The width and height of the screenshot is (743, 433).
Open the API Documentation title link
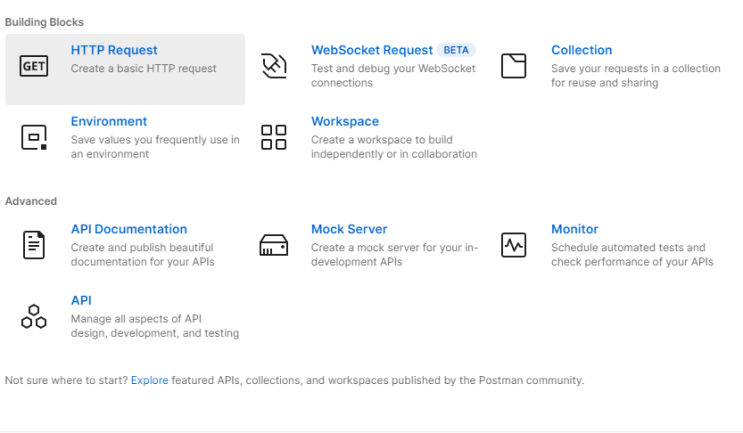tap(129, 229)
